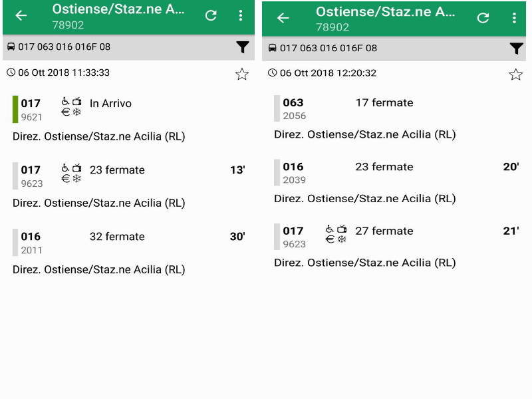Screen dimensions: 532x399
Task: Open overflow menu in right screen
Action: 514,18
